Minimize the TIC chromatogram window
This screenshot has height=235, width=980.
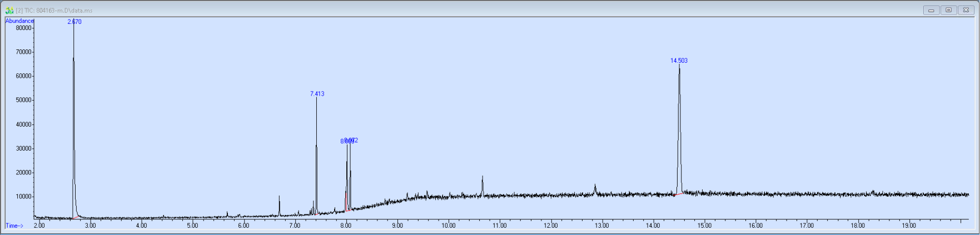(931, 10)
